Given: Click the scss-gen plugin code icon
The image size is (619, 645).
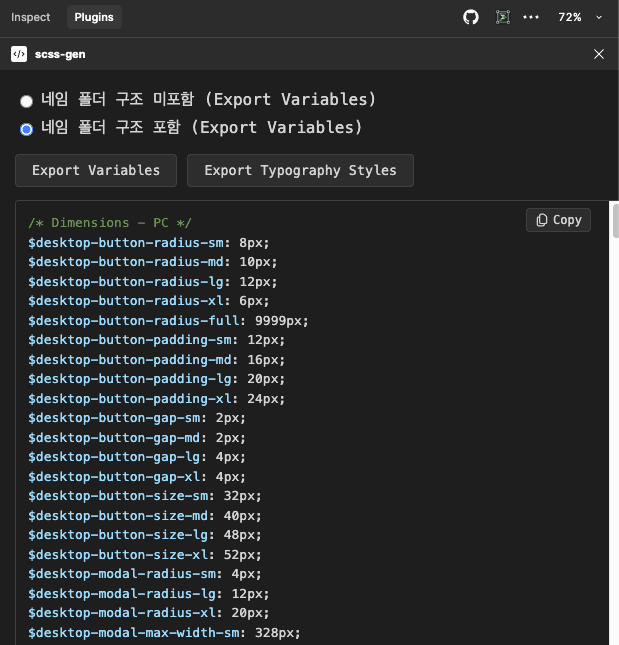Looking at the screenshot, I should pos(19,54).
